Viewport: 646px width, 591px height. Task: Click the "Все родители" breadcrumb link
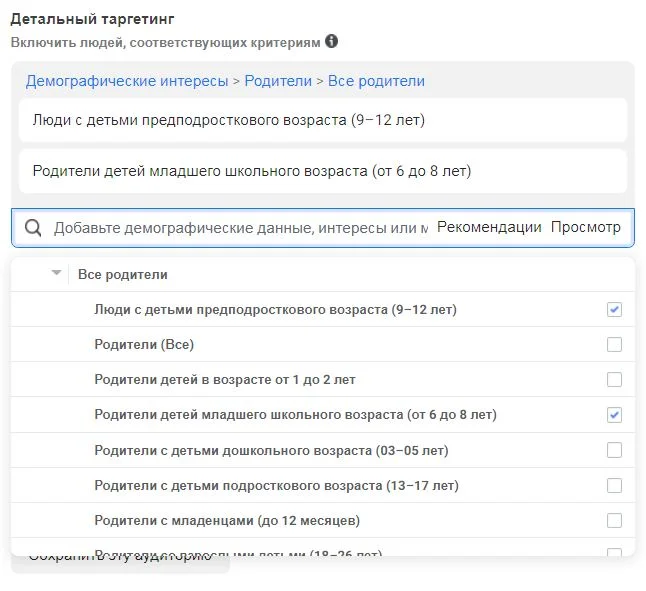376,81
